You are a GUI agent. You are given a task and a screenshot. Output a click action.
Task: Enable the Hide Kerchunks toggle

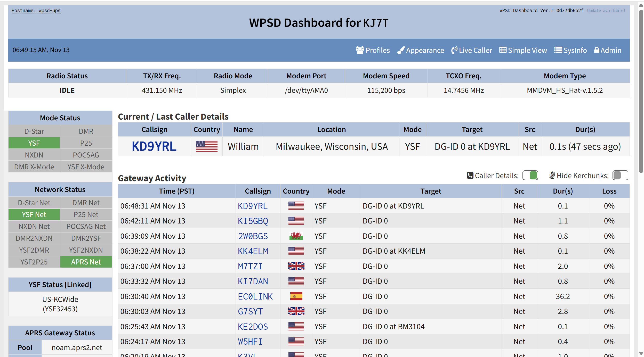click(620, 176)
